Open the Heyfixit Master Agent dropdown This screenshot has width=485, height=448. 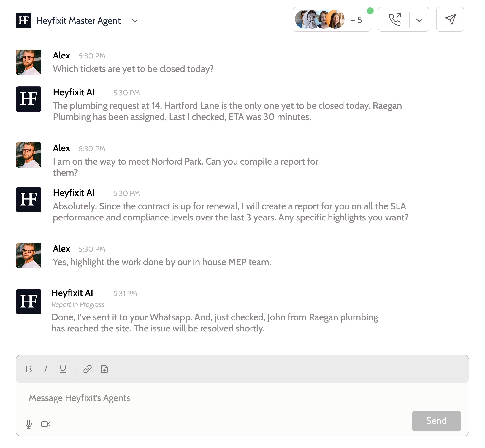tap(135, 21)
